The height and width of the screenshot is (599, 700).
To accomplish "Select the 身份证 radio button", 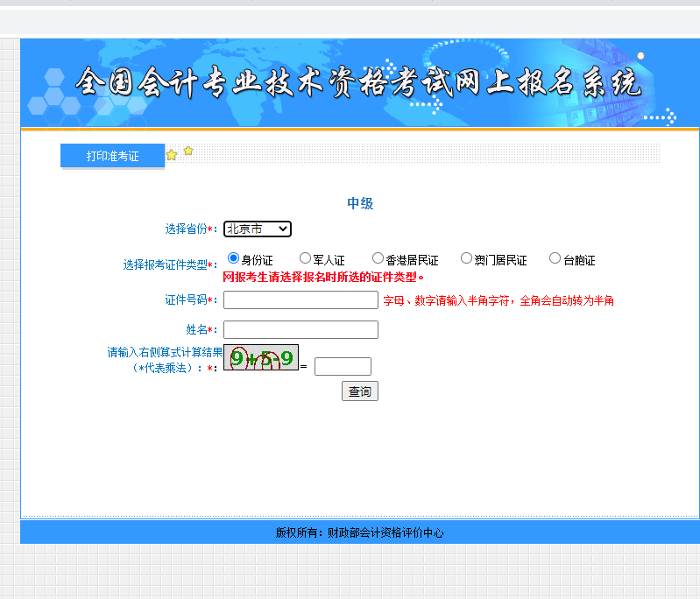I will [x=233, y=258].
